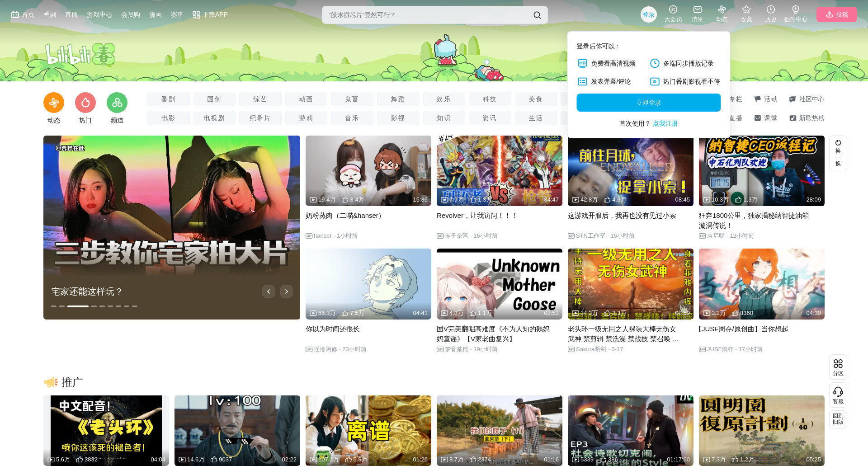Open the 赛事 header menu item
The image size is (868, 470).
pos(177,14)
